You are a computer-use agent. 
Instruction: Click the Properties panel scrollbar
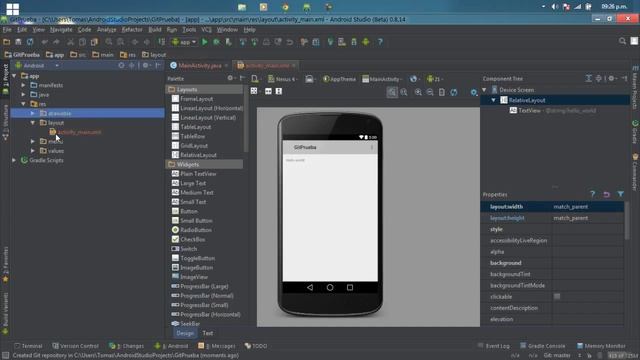click(627, 220)
